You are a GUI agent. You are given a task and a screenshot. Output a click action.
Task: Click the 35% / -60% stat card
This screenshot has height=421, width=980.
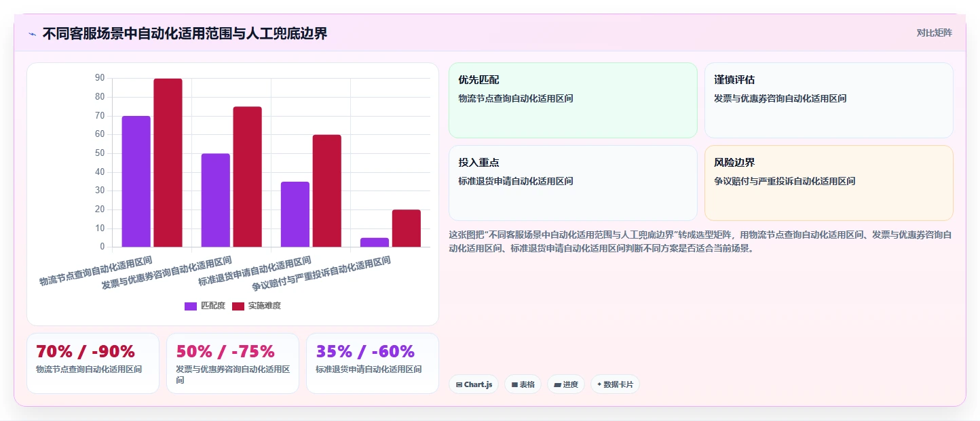[x=373, y=363]
